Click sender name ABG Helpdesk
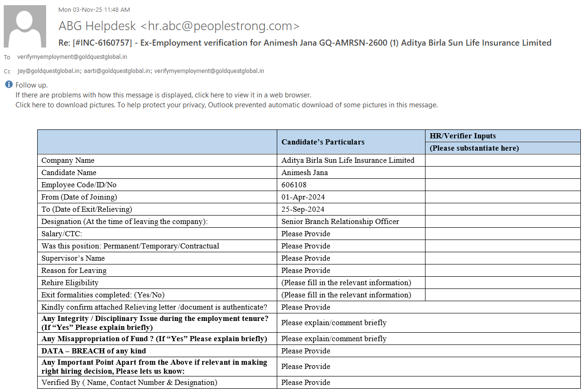 (x=97, y=26)
